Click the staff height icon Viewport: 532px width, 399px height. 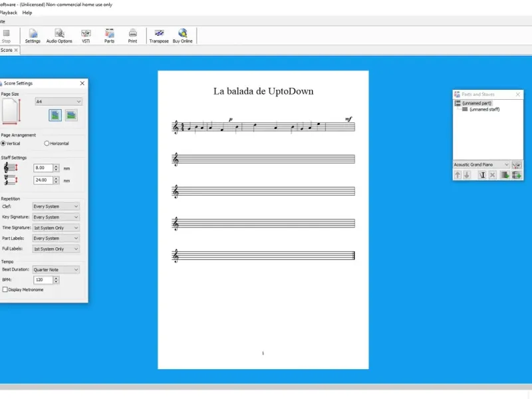click(11, 168)
